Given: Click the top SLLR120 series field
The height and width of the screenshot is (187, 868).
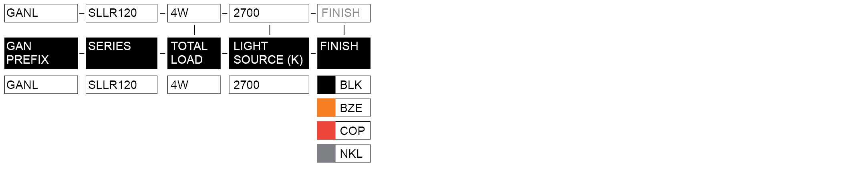Looking at the screenshot, I should click(121, 13).
